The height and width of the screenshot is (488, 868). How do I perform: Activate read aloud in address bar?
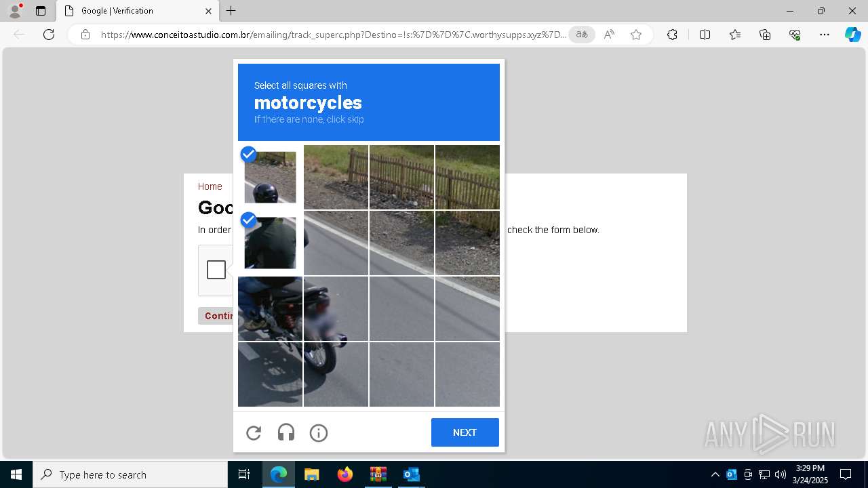609,35
